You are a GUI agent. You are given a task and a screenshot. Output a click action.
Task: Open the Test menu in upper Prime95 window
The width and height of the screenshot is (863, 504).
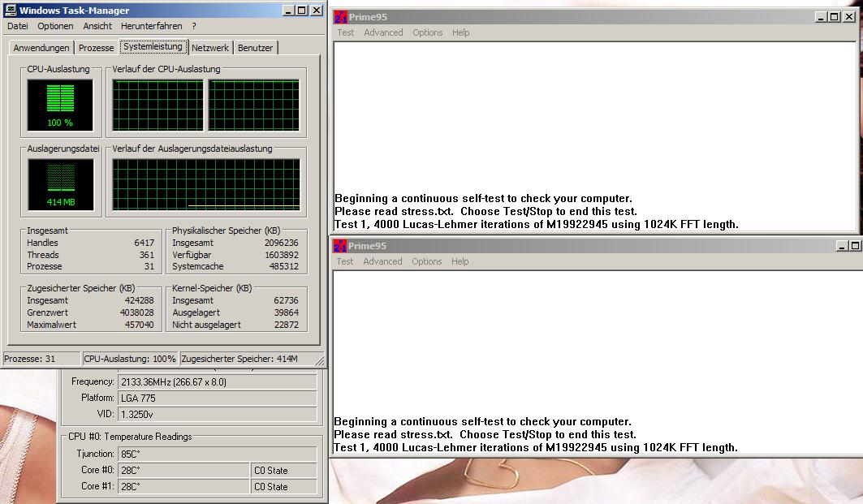coord(346,32)
